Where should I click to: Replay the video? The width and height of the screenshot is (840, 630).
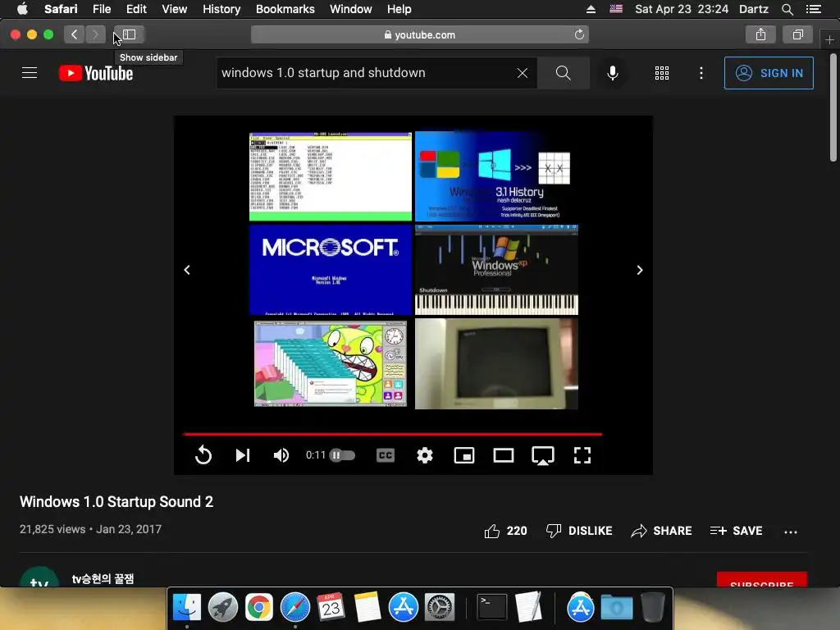tap(203, 455)
